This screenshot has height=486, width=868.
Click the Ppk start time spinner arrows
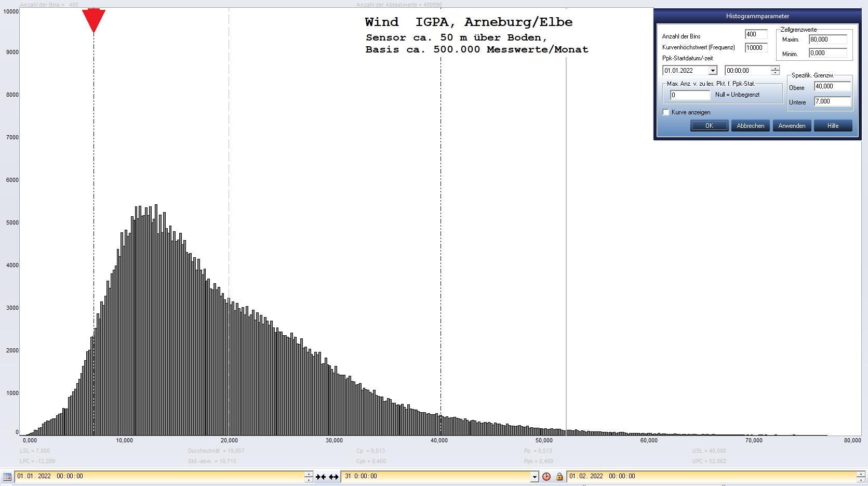pyautogui.click(x=775, y=71)
